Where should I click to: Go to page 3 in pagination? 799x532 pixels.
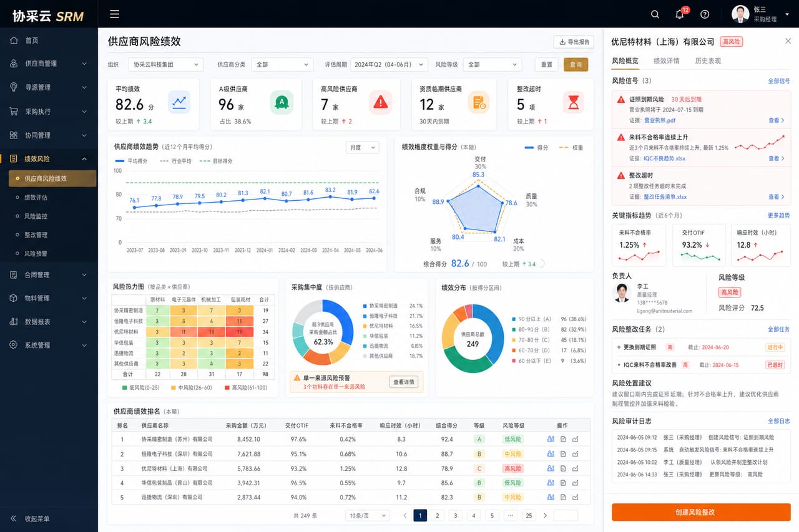click(456, 516)
